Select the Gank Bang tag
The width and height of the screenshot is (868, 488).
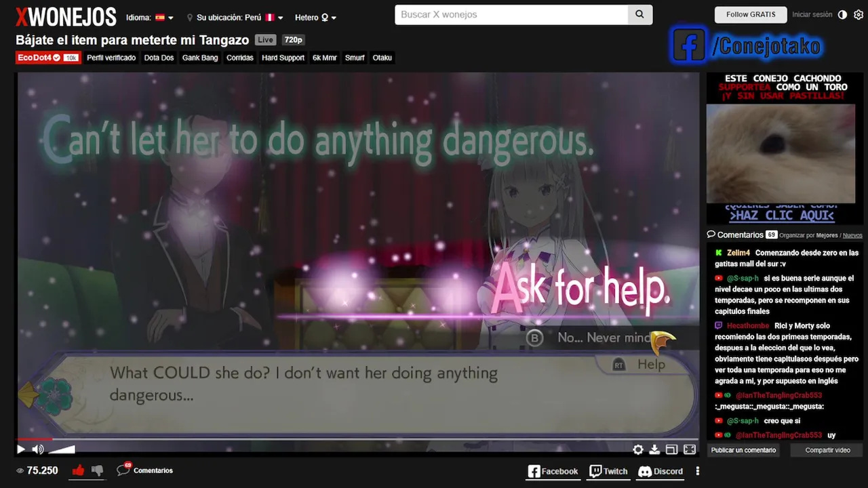click(200, 58)
